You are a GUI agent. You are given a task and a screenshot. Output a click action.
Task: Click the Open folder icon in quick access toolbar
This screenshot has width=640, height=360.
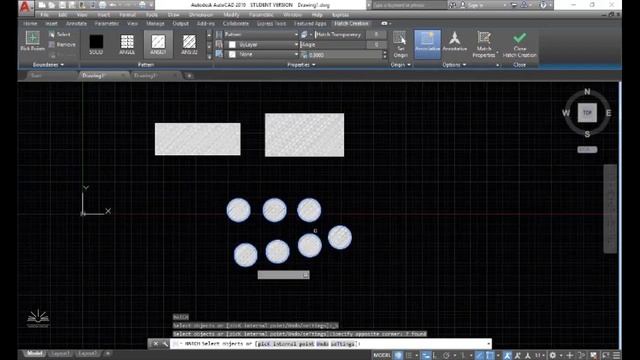coord(52,5)
